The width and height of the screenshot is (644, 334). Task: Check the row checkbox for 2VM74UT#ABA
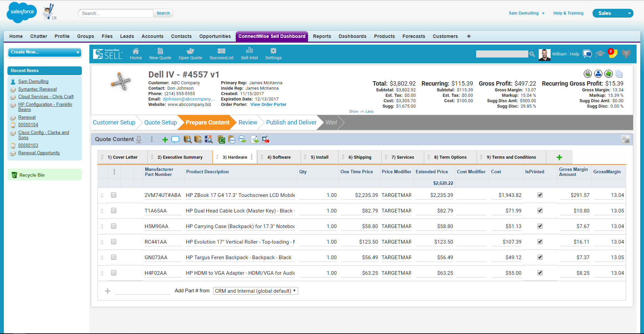(114, 195)
